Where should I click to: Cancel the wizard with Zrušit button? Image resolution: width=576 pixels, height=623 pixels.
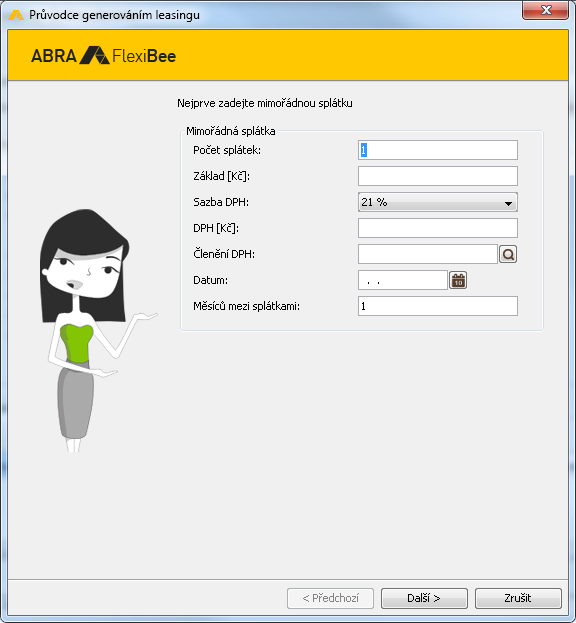coord(518,598)
